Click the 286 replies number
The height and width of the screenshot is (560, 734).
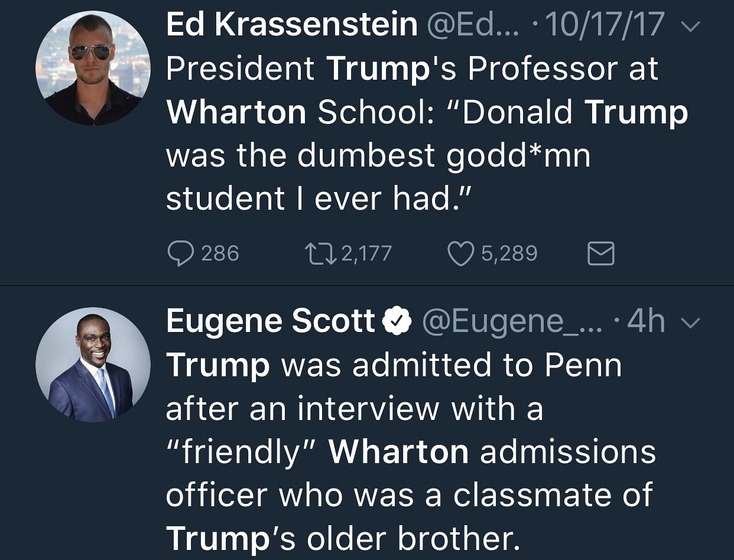(220, 253)
